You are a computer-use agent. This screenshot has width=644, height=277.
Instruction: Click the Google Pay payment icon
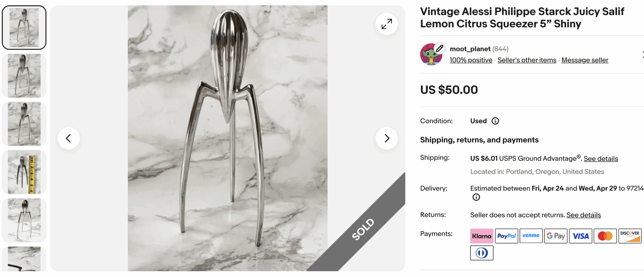pos(556,236)
